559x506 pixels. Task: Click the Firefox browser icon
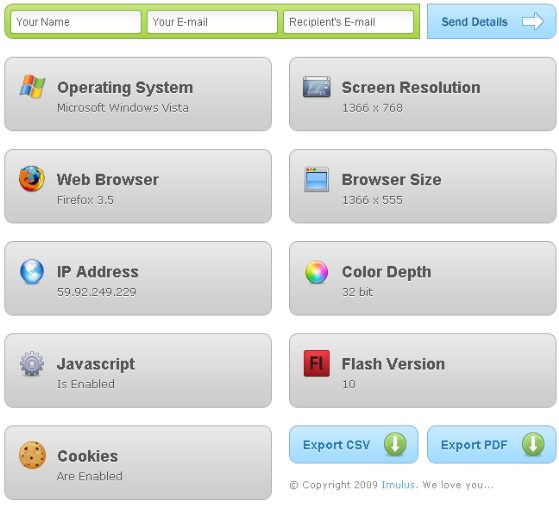(32, 179)
